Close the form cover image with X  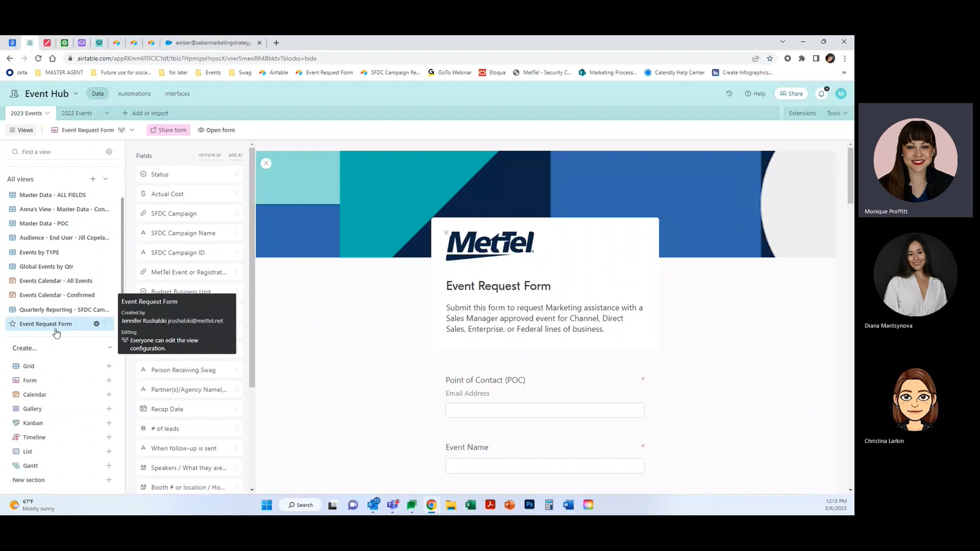point(266,163)
